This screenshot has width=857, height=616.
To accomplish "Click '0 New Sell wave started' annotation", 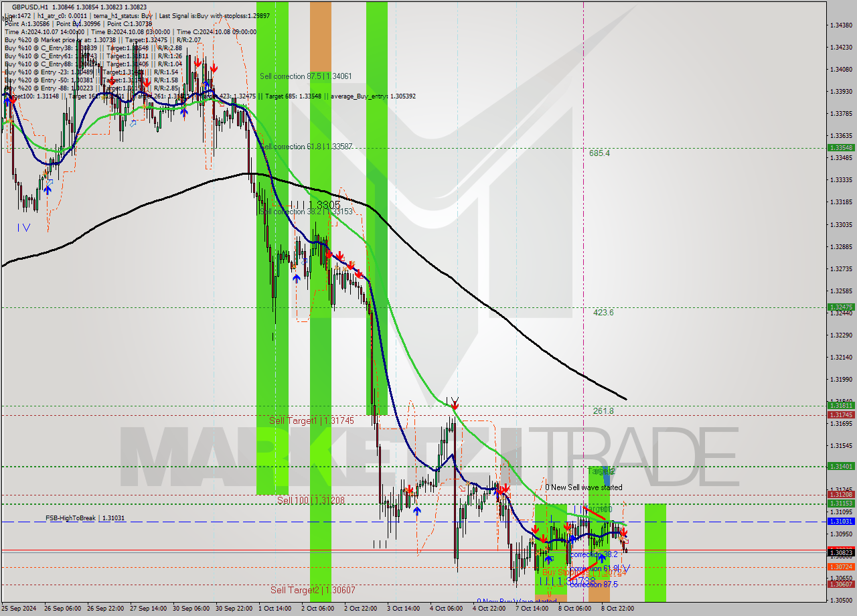I will pos(583,487).
